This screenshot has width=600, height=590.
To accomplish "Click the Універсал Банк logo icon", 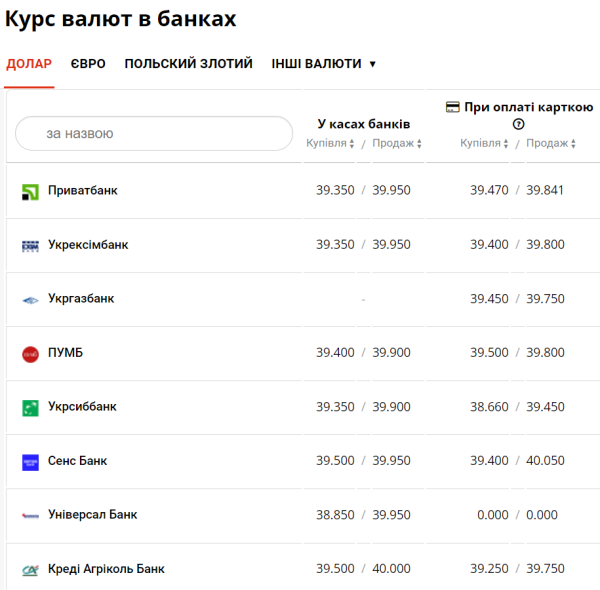I will click(30, 516).
